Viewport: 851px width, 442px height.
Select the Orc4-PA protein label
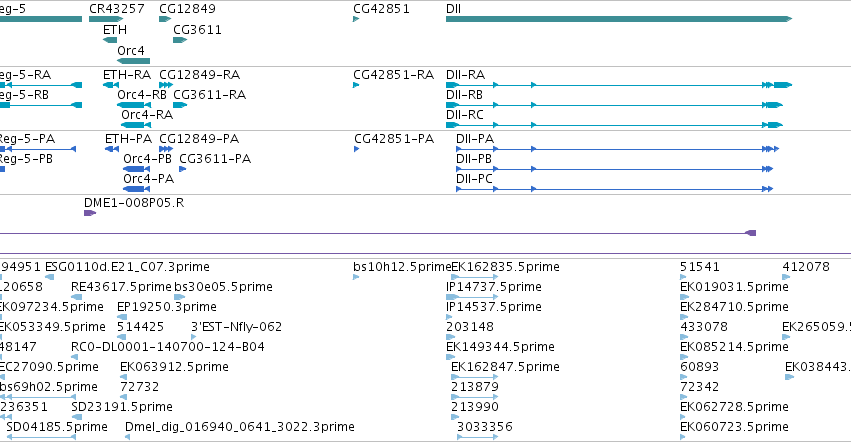pyautogui.click(x=149, y=179)
